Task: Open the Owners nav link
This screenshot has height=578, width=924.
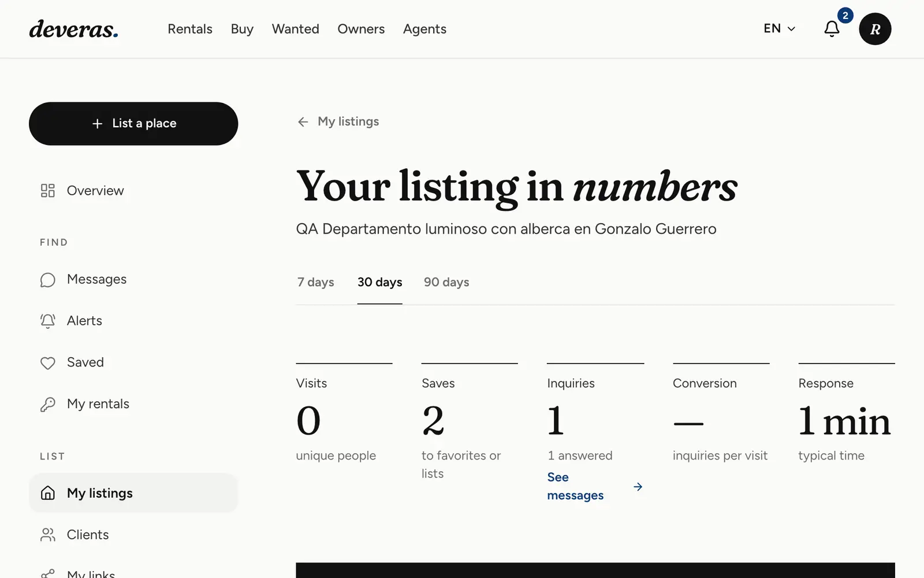Action: [x=361, y=29]
